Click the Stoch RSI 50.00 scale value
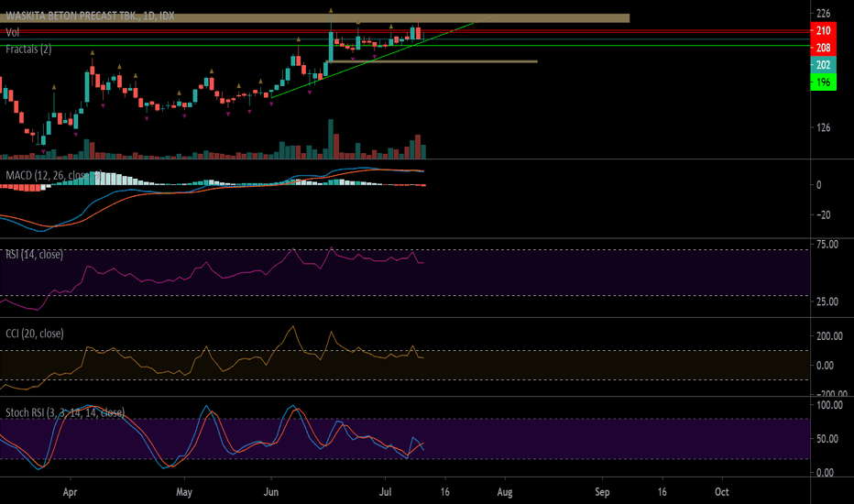 [x=827, y=439]
